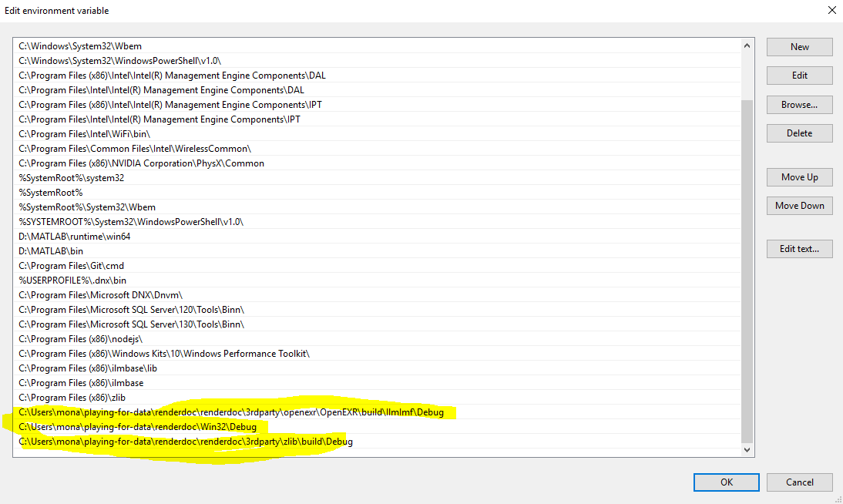Viewport: 843px width, 504px height.
Task: Select the %SystemRoot%\System32\Wbem entry
Action: 377,207
